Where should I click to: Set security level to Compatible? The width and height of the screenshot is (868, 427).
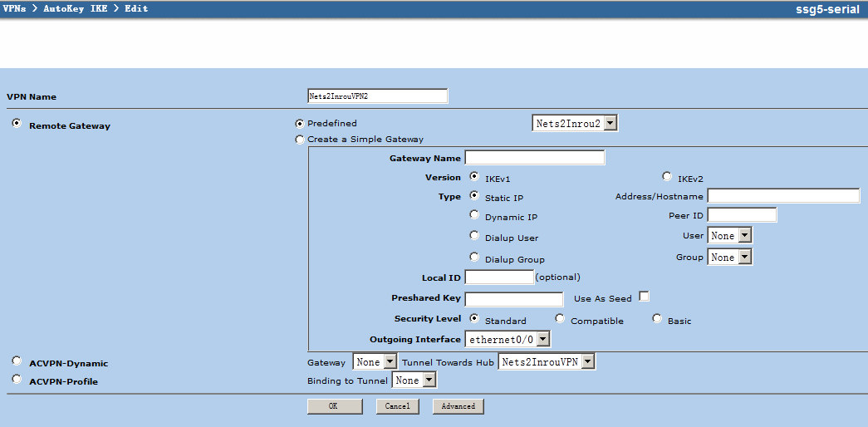(560, 319)
